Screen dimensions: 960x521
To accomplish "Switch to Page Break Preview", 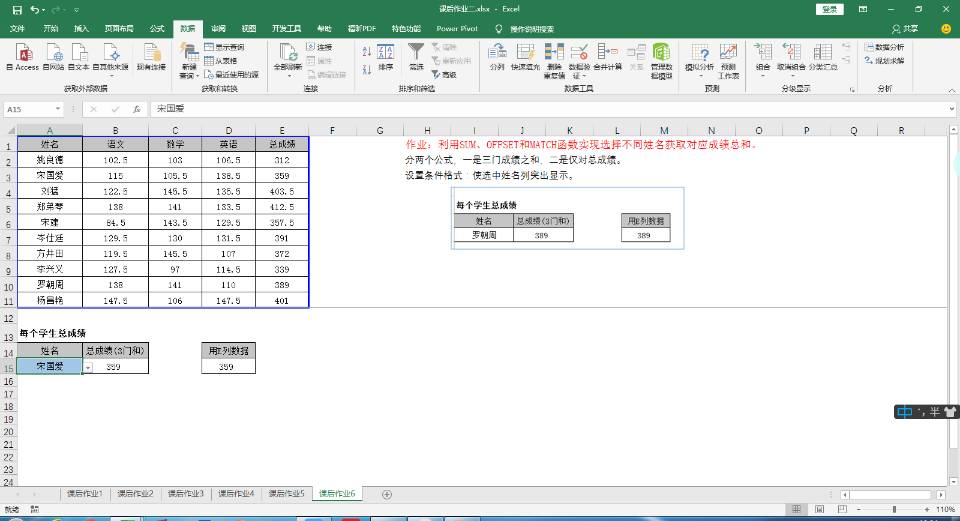I will 842,509.
